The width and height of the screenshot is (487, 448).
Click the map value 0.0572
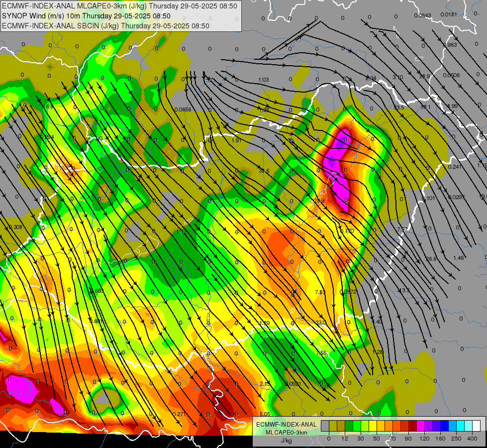coord(348,292)
